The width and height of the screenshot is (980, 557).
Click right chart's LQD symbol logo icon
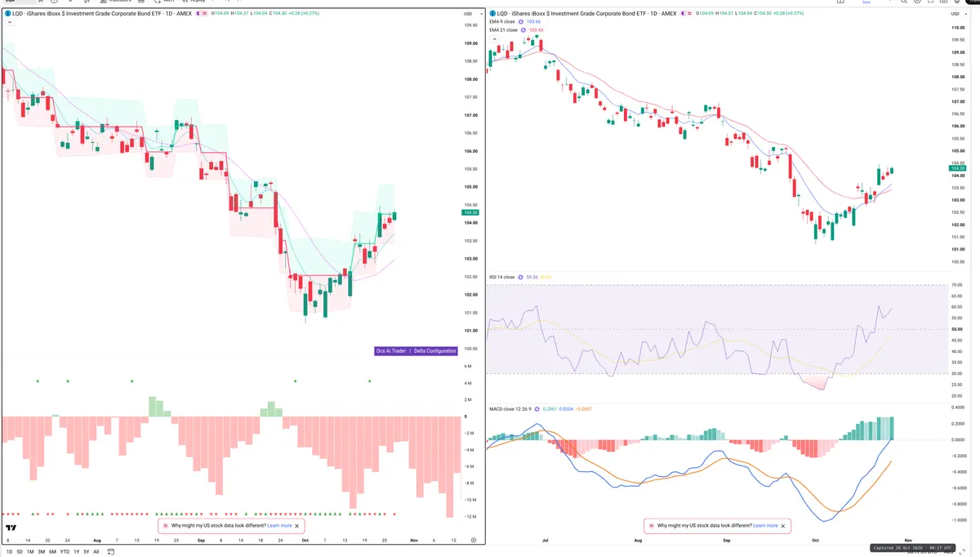click(x=493, y=14)
